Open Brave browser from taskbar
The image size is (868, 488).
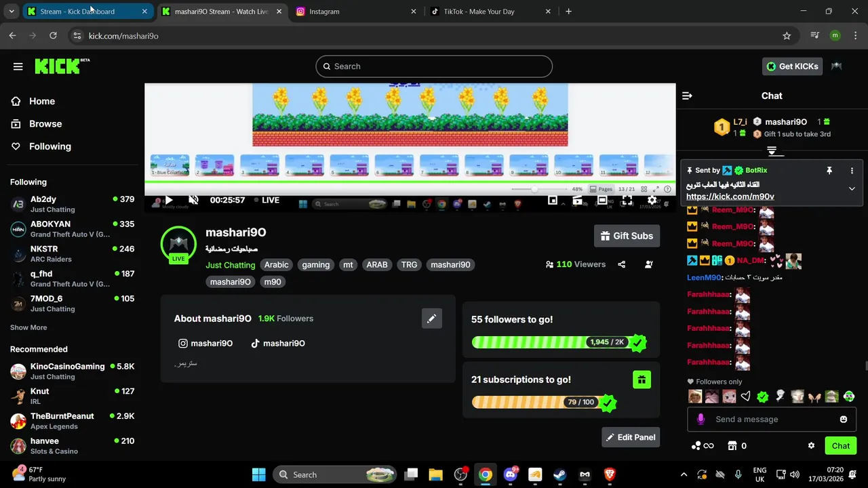click(x=610, y=474)
